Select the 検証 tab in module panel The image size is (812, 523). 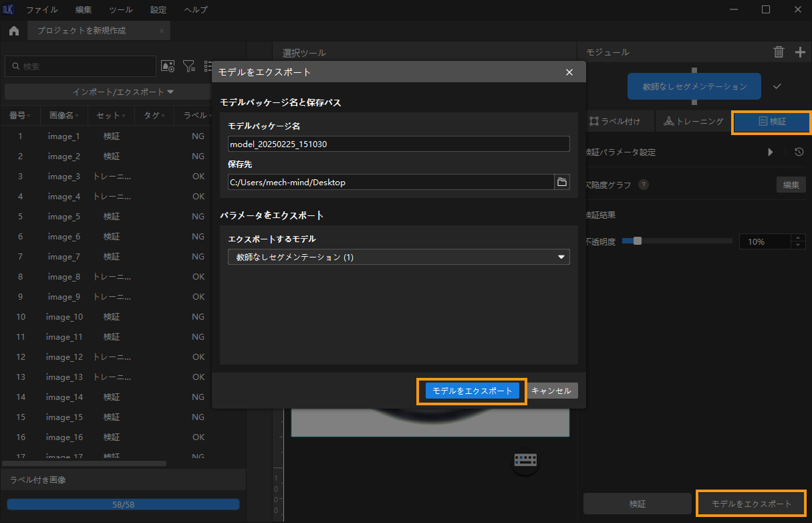pyautogui.click(x=771, y=122)
